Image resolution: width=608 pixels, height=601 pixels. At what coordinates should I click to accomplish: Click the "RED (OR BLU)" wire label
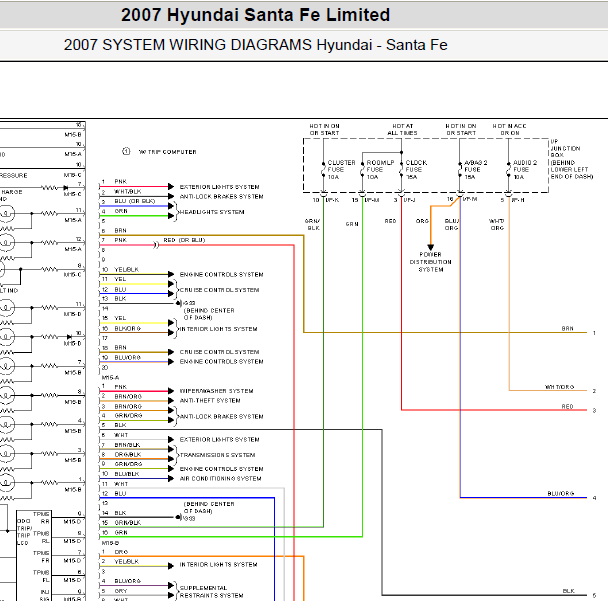coord(184,240)
